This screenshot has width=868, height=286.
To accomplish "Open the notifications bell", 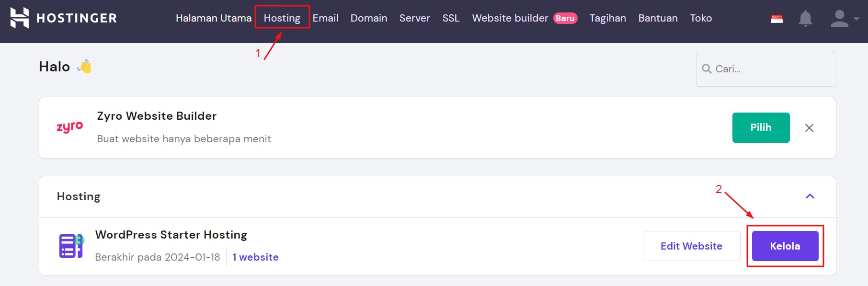I will (x=805, y=19).
